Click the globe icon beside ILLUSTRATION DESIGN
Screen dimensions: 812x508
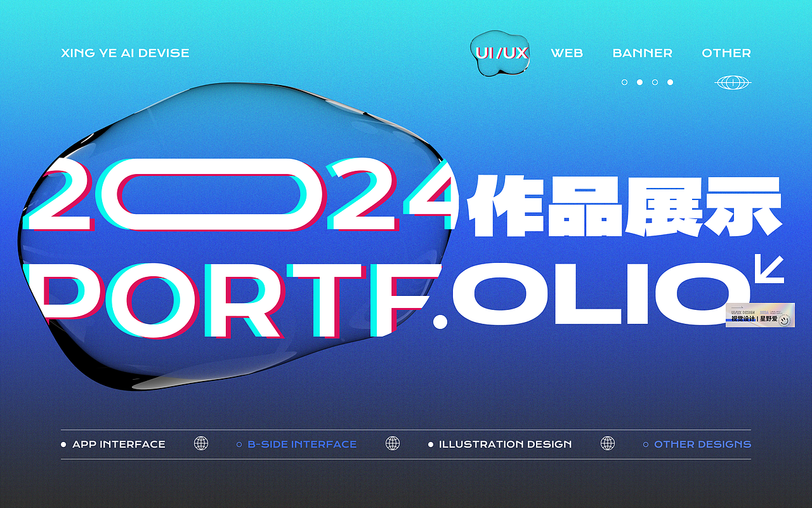click(608, 444)
